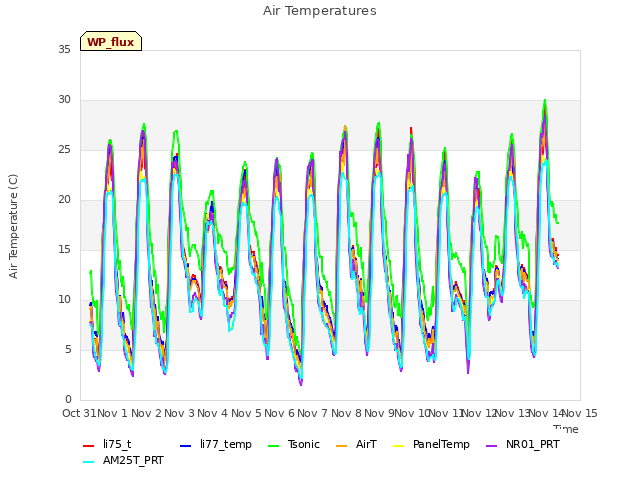Viewport: 640px width, 480px height.
Task: Click the Air Temperature (C) axis label
Action: (13, 226)
